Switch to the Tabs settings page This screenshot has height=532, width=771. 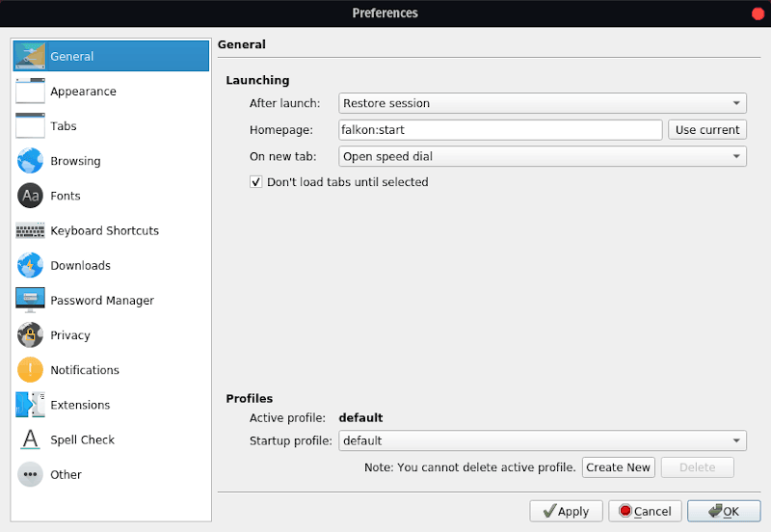[63, 126]
